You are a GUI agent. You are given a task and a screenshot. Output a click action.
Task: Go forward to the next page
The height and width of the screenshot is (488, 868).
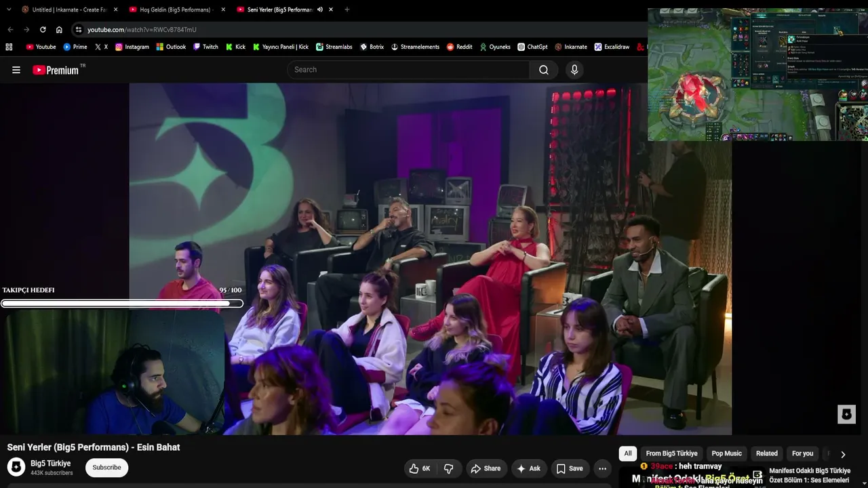(x=26, y=30)
